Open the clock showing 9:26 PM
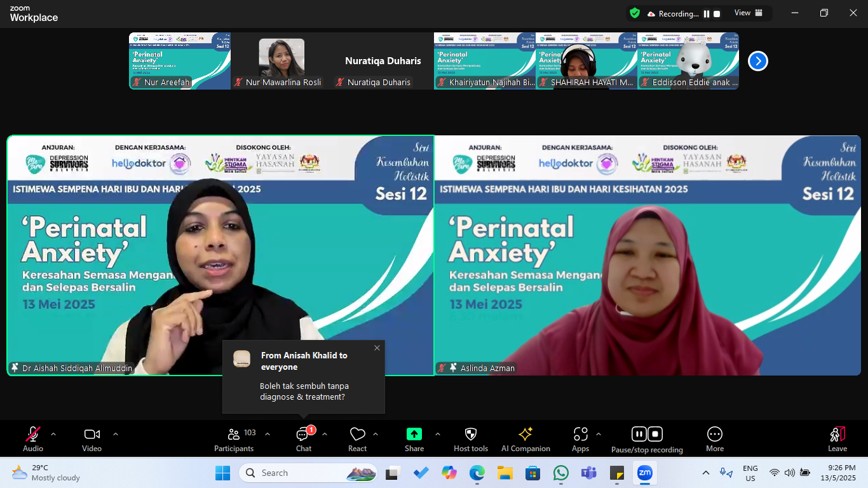Image resolution: width=868 pixels, height=488 pixels. 837,473
